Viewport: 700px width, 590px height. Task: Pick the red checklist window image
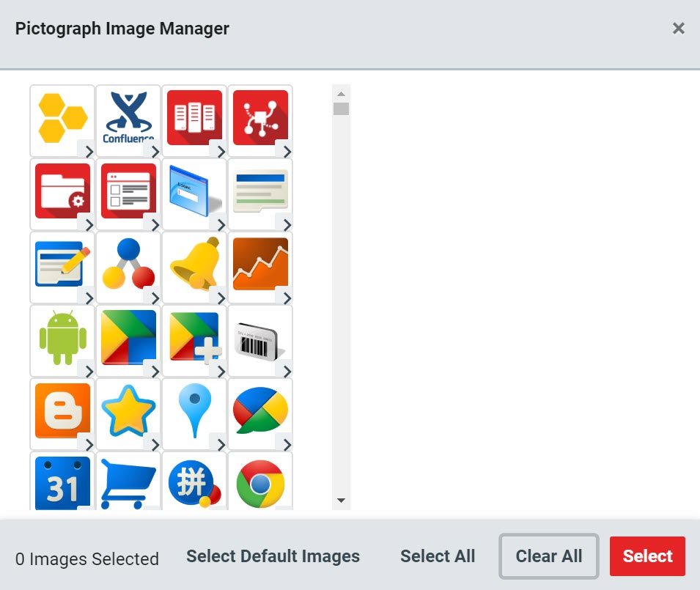(128, 191)
